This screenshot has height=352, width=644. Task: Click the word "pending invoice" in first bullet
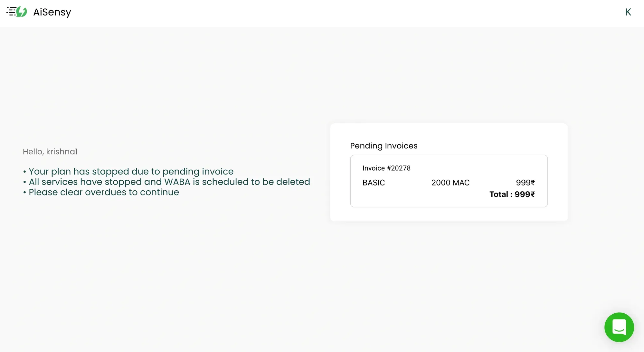click(198, 172)
